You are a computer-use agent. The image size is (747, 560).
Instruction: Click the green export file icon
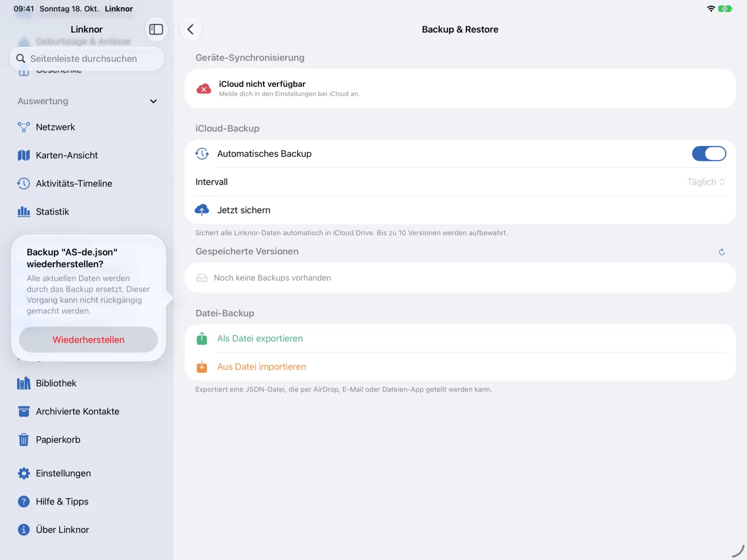(202, 339)
